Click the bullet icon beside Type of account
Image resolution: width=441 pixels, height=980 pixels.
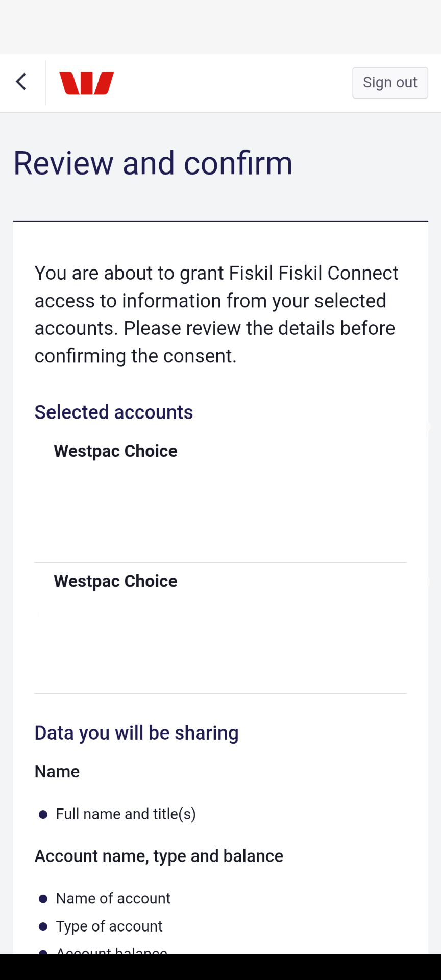(43, 926)
